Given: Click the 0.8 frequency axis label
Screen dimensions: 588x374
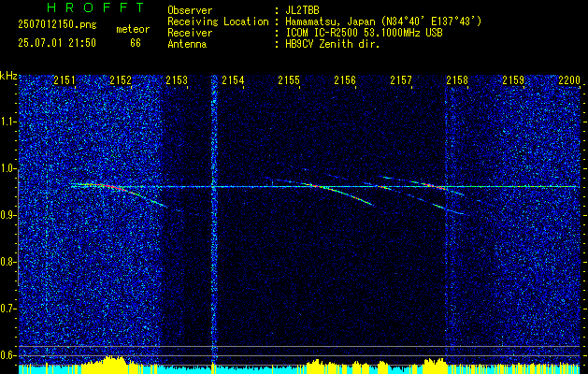Looking at the screenshot, I should [7, 262].
